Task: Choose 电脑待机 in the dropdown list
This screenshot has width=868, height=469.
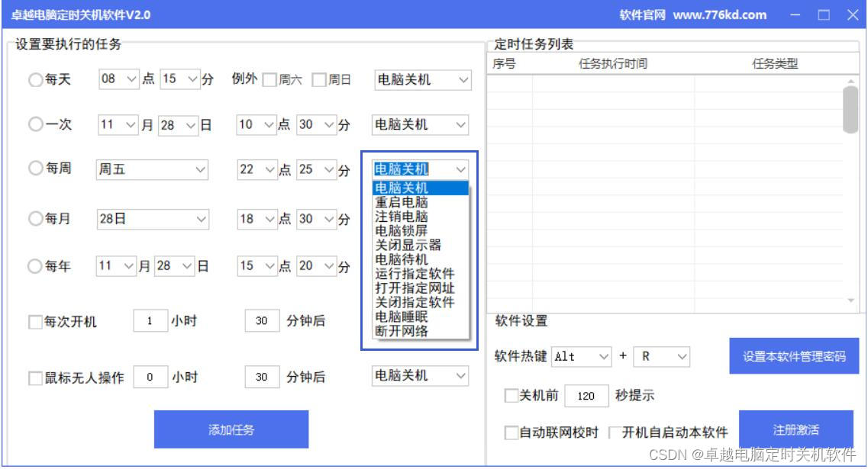Action: [x=421, y=260]
